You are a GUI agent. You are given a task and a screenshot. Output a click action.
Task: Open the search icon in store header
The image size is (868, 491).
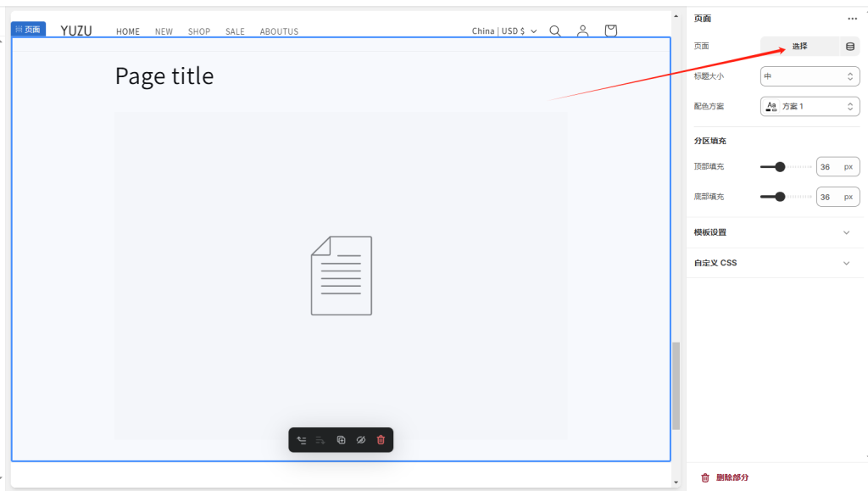click(x=555, y=31)
